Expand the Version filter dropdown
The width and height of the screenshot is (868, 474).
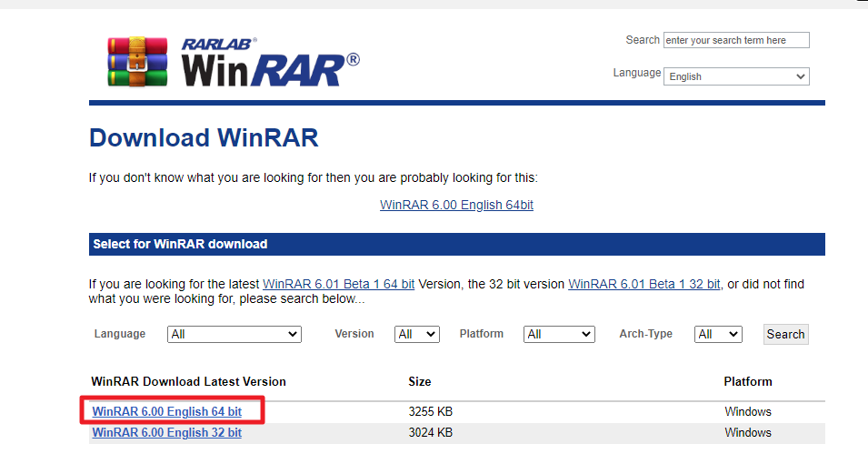[417, 334]
